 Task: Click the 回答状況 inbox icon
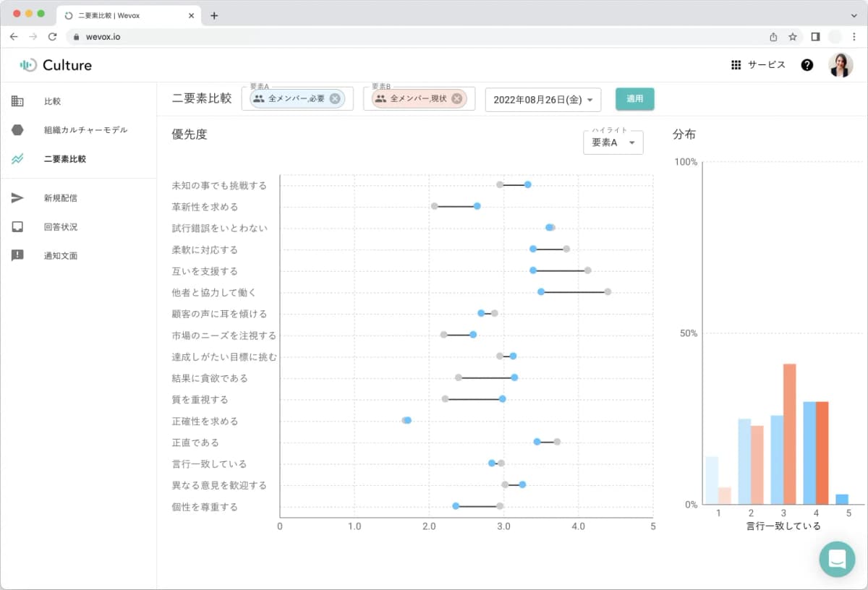pos(17,227)
